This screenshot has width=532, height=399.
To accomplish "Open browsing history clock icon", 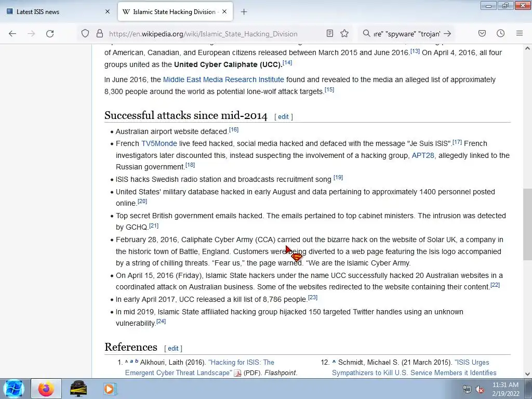I will click(500, 33).
